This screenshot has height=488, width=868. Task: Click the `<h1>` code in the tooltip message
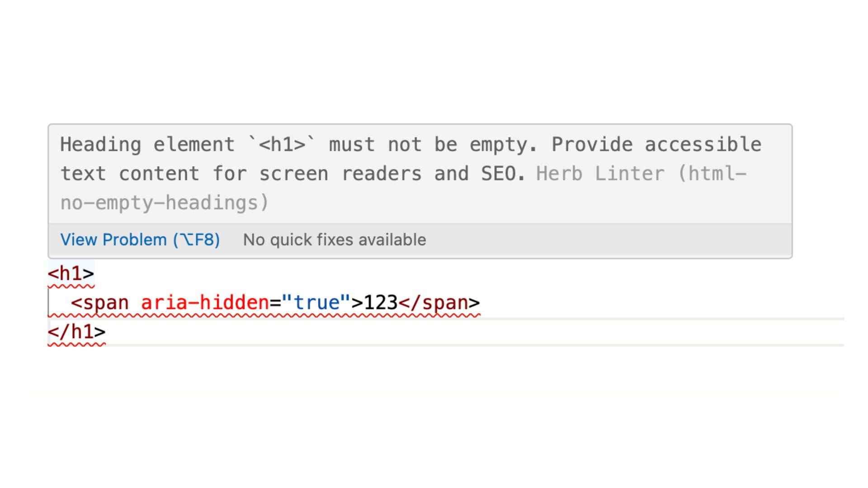point(282,145)
